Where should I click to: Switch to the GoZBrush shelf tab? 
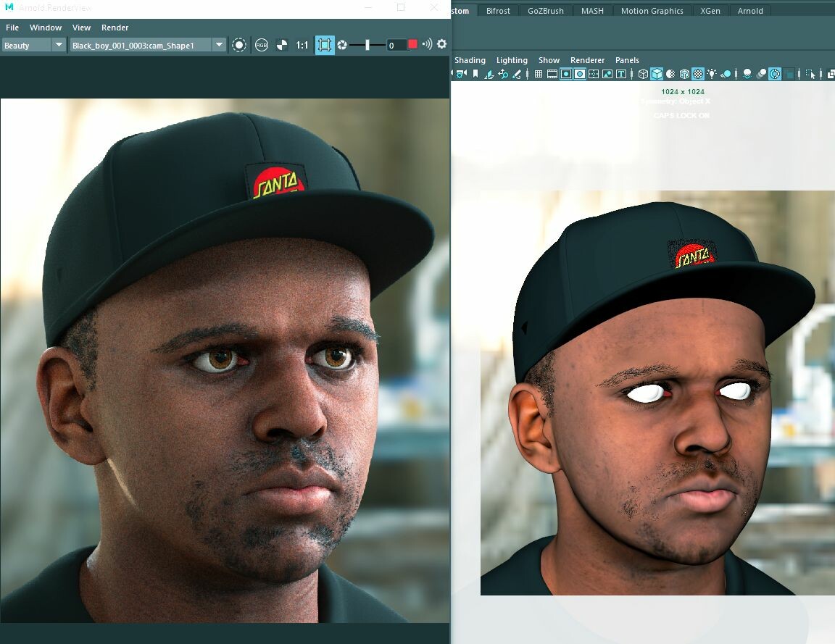coord(545,11)
